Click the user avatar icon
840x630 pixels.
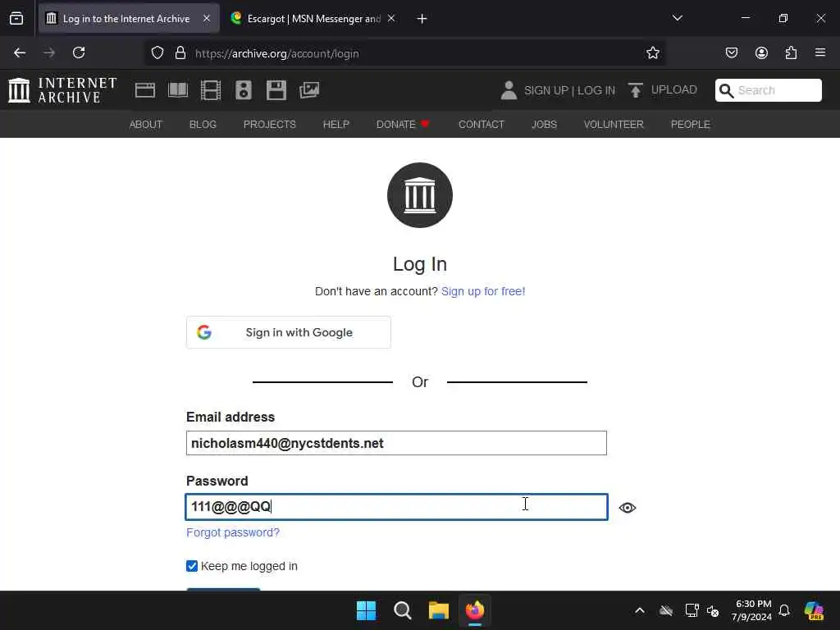pyautogui.click(x=509, y=90)
